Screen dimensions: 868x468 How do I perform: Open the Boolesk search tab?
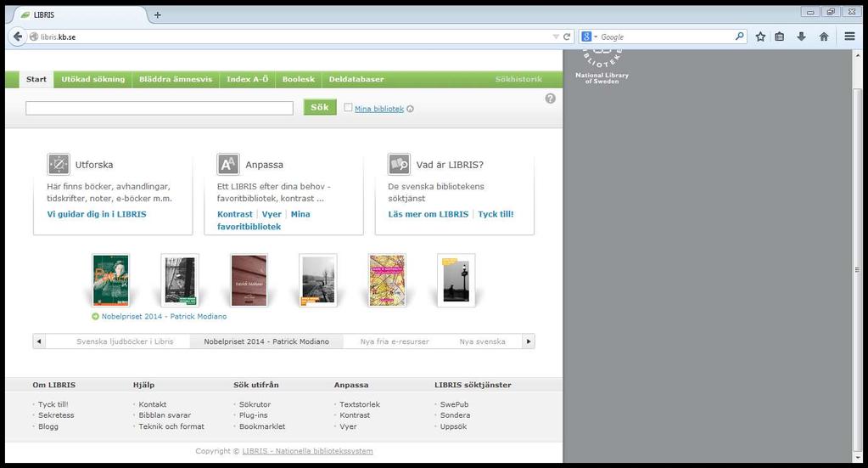tap(299, 79)
